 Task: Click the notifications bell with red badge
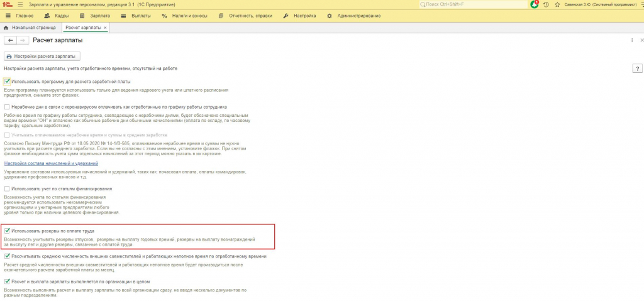coord(535,4)
